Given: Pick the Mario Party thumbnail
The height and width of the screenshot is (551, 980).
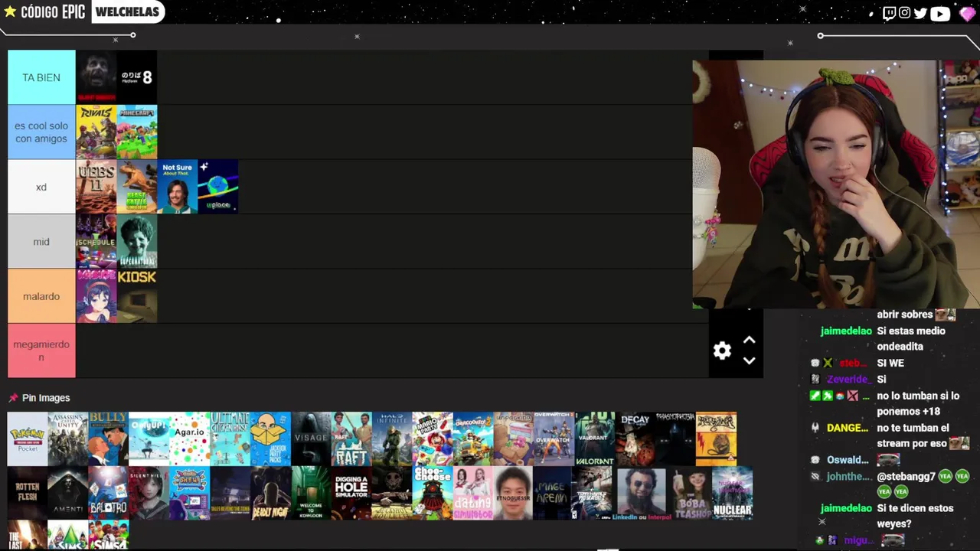Looking at the screenshot, I should (x=433, y=439).
